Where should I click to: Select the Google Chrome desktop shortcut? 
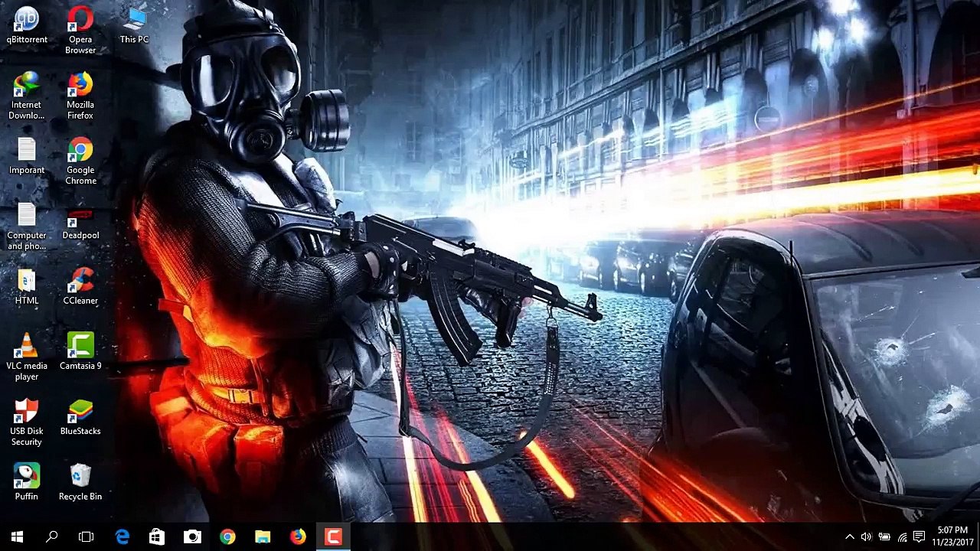[x=80, y=161]
